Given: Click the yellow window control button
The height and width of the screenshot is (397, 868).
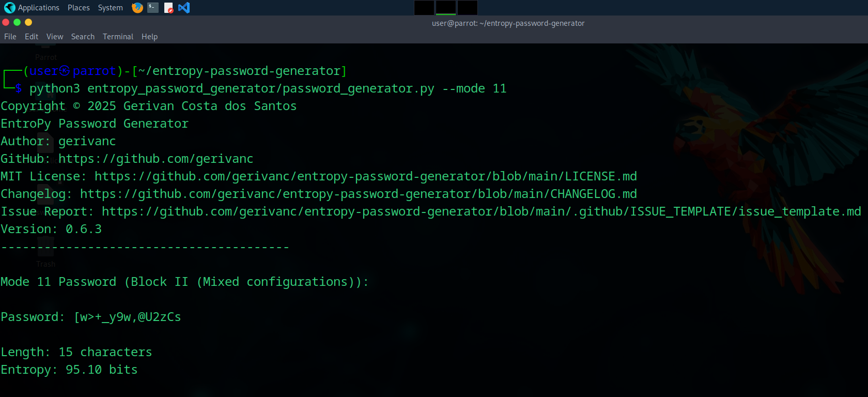Looking at the screenshot, I should [x=28, y=22].
